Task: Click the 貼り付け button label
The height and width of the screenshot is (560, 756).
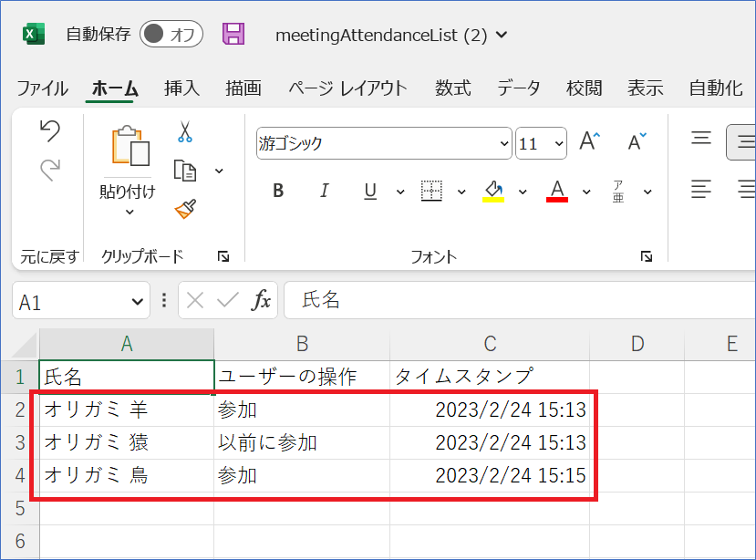Action: tap(127, 192)
